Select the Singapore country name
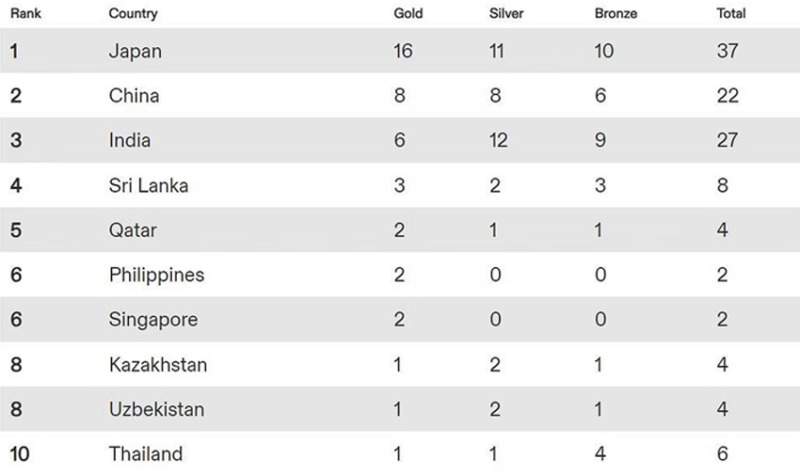800x474 pixels. click(153, 320)
